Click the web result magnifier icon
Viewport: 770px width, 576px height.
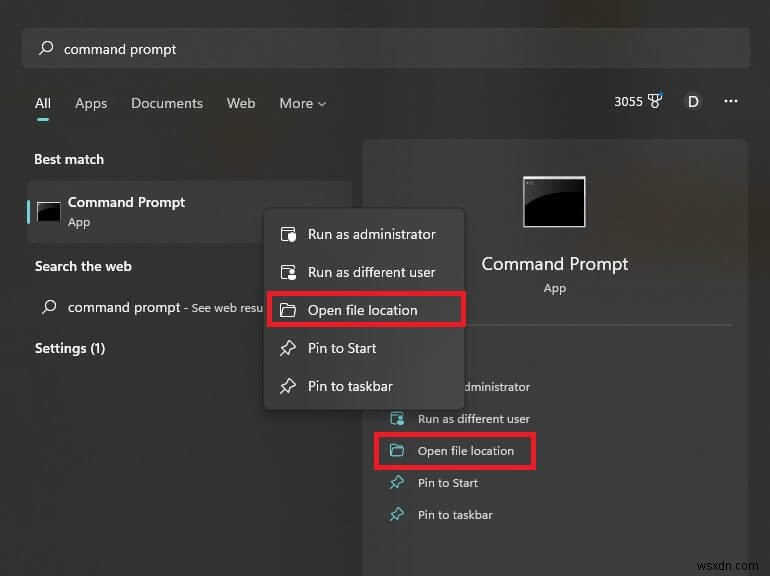[49, 307]
